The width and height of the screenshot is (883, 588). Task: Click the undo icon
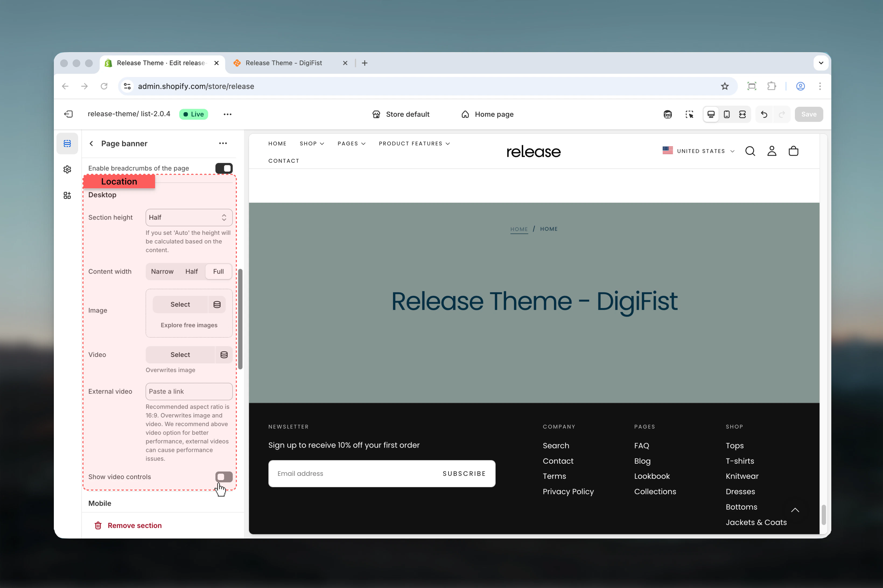pos(764,114)
